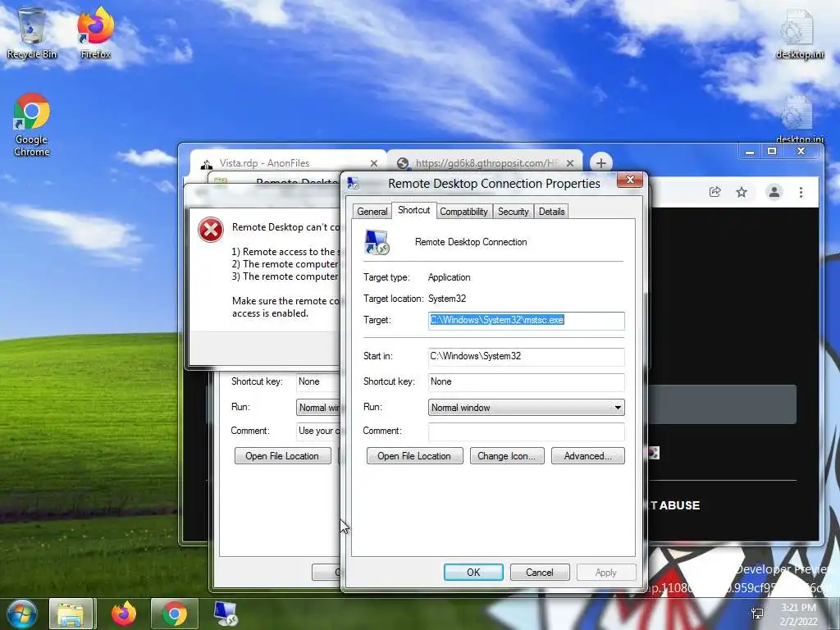Click the network icon in system tray
This screenshot has height=630, width=840.
tap(757, 614)
